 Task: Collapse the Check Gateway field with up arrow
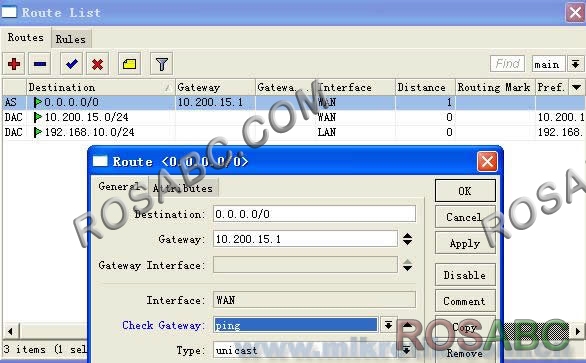pos(408,325)
